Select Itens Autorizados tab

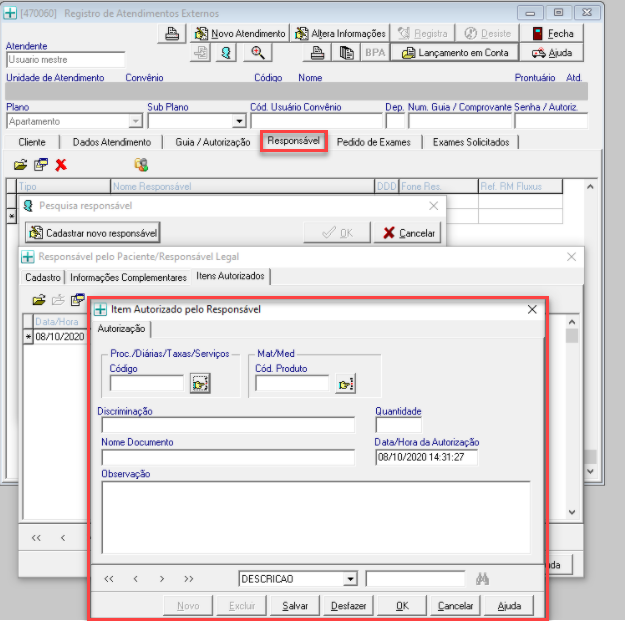click(230, 276)
